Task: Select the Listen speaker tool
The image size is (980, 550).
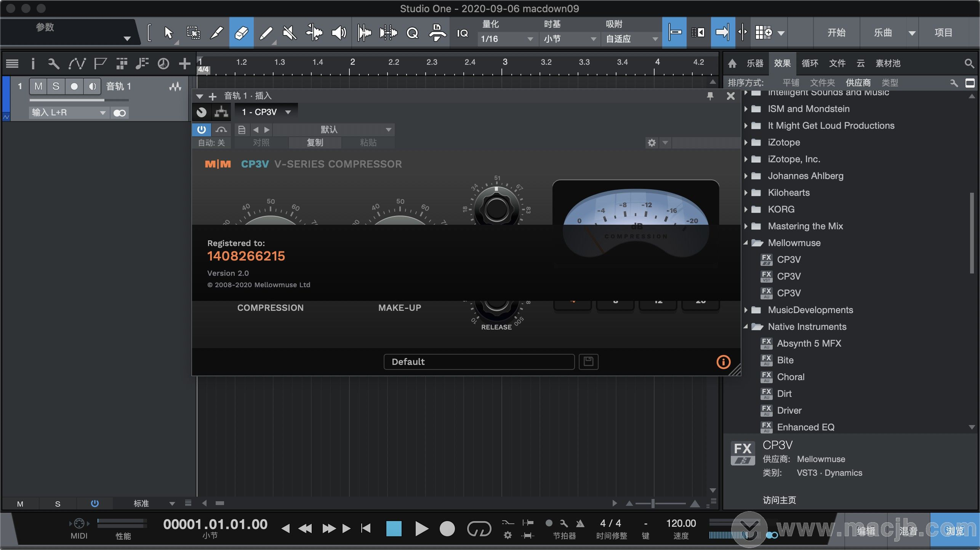Action: point(339,33)
